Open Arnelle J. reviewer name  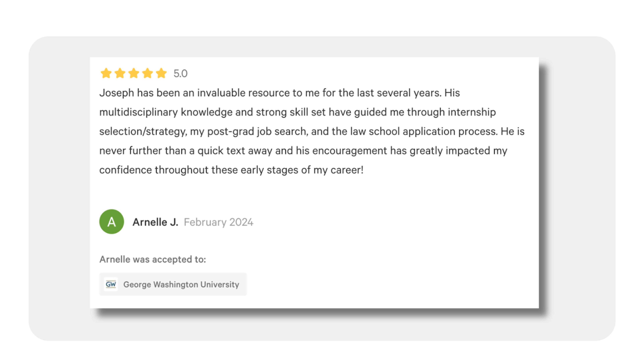[x=155, y=222]
